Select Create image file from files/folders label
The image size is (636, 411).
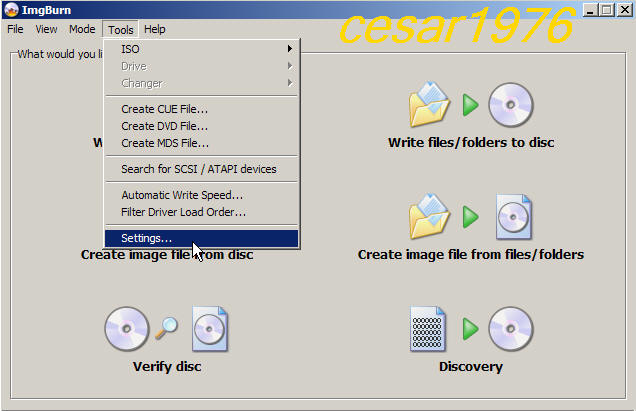[471, 254]
